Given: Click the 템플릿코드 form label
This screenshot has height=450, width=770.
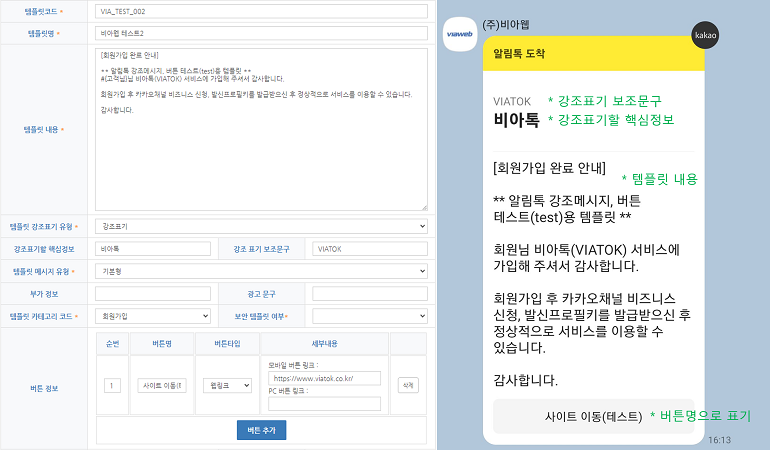Looking at the screenshot, I should coord(41,11).
